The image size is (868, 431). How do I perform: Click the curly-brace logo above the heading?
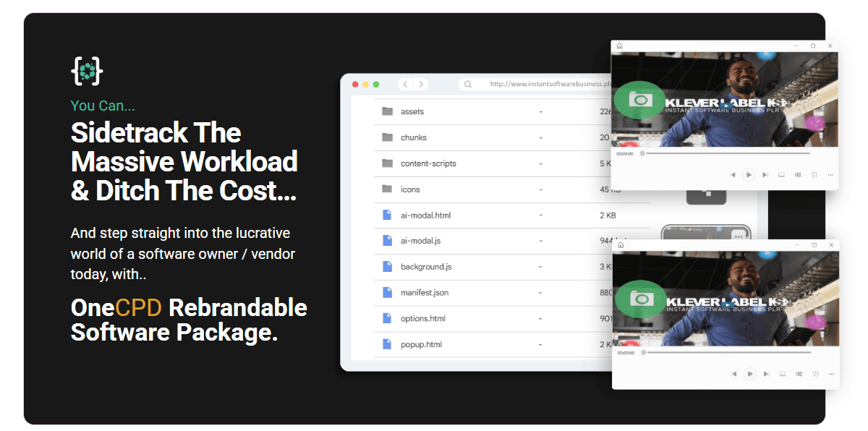pos(87,70)
